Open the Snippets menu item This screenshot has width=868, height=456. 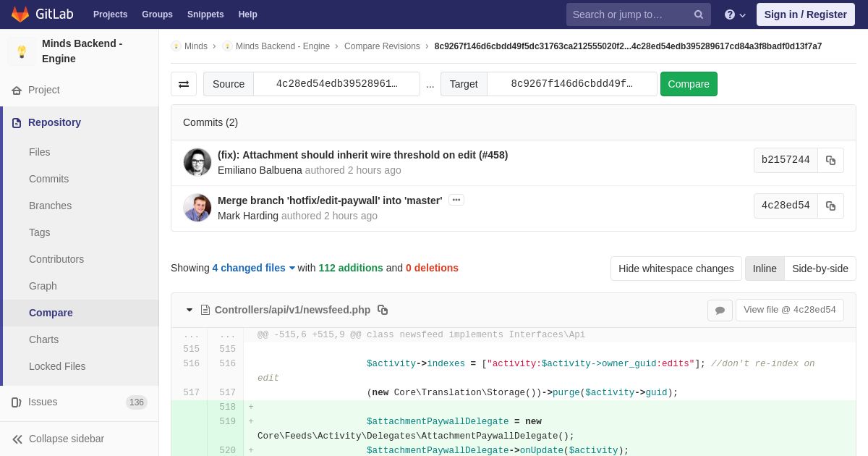pos(205,14)
